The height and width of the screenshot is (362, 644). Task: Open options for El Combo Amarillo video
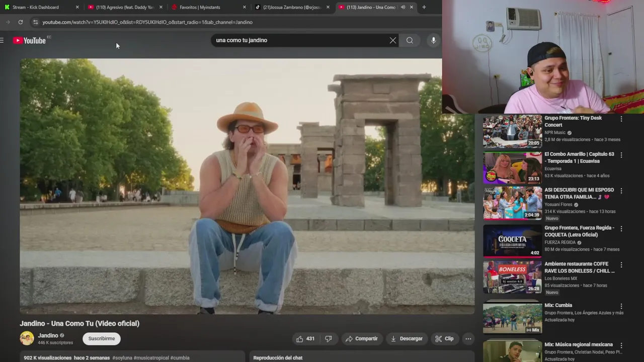[621, 155]
